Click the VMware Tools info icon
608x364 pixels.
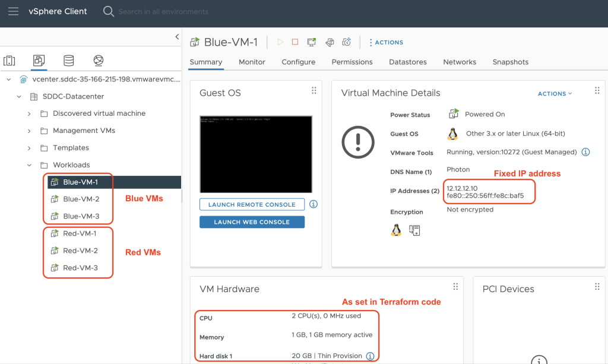[585, 152]
